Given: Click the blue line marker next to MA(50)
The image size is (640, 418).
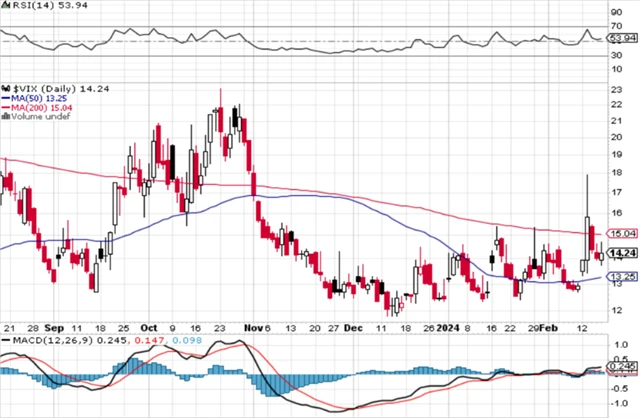Looking at the screenshot, I should pyautogui.click(x=5, y=98).
